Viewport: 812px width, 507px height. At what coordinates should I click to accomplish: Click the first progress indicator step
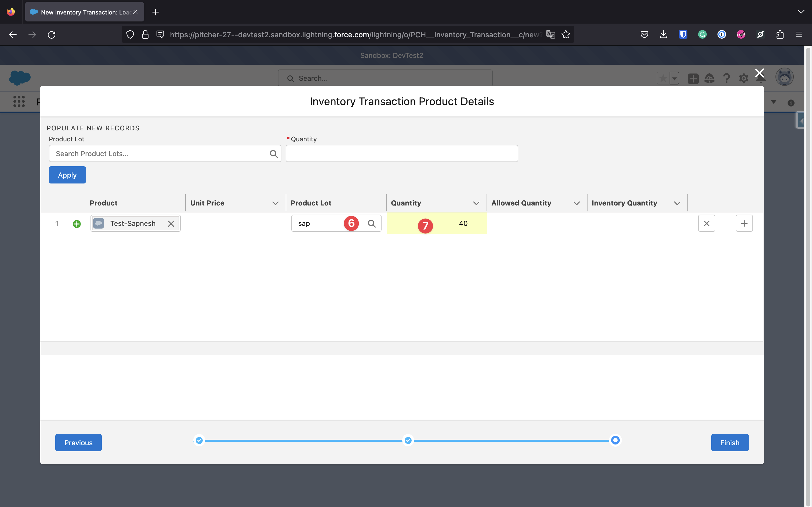point(199,440)
